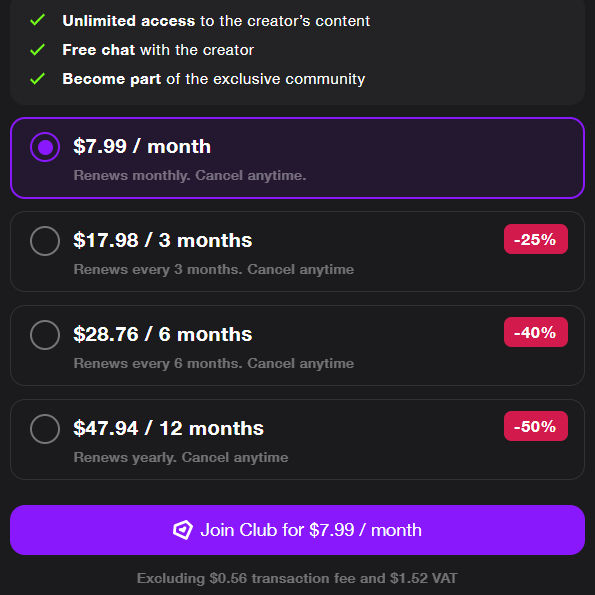Click the 'Renews yearly. Cancel anytime' text
The height and width of the screenshot is (595, 595).
coord(181,457)
